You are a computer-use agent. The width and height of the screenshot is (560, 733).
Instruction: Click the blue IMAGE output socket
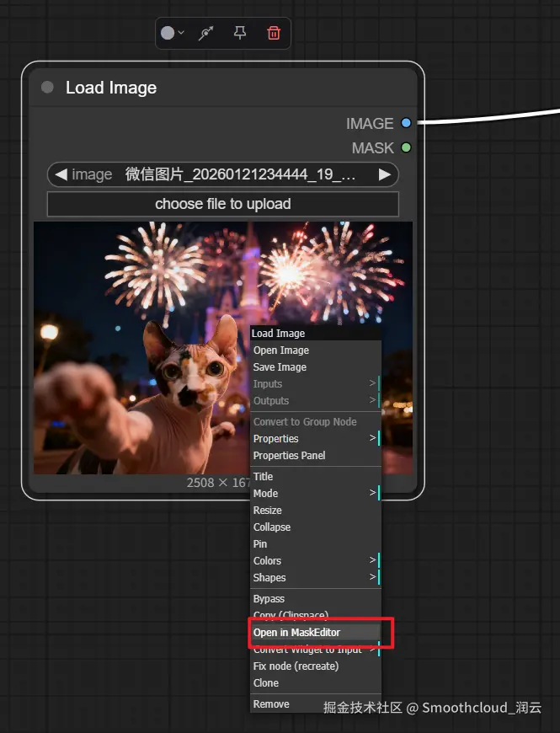coord(406,123)
